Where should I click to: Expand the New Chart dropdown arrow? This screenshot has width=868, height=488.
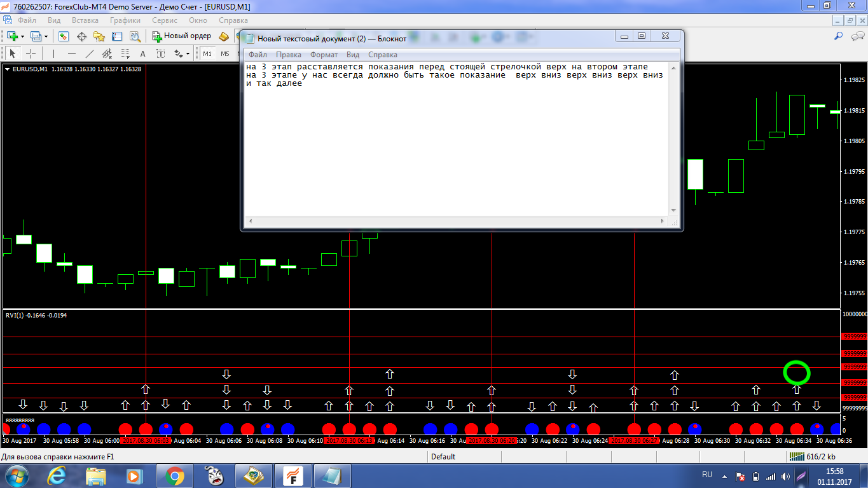tap(22, 36)
